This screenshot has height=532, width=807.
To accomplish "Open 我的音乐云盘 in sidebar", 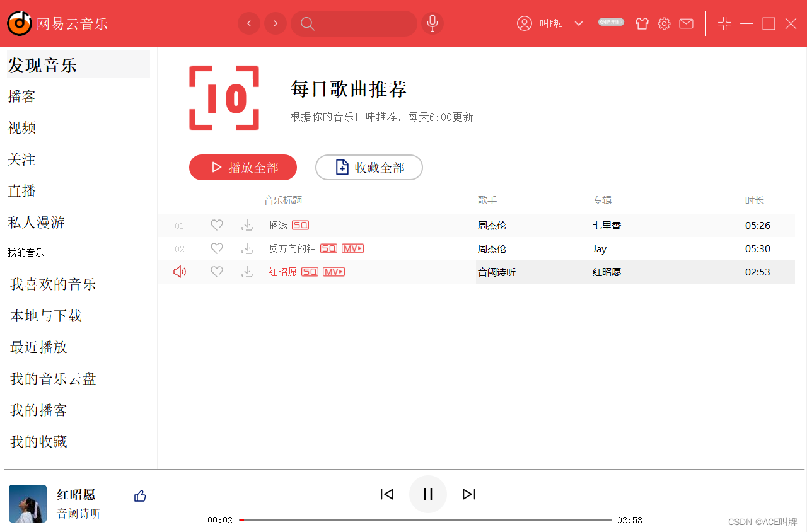I will pos(53,379).
